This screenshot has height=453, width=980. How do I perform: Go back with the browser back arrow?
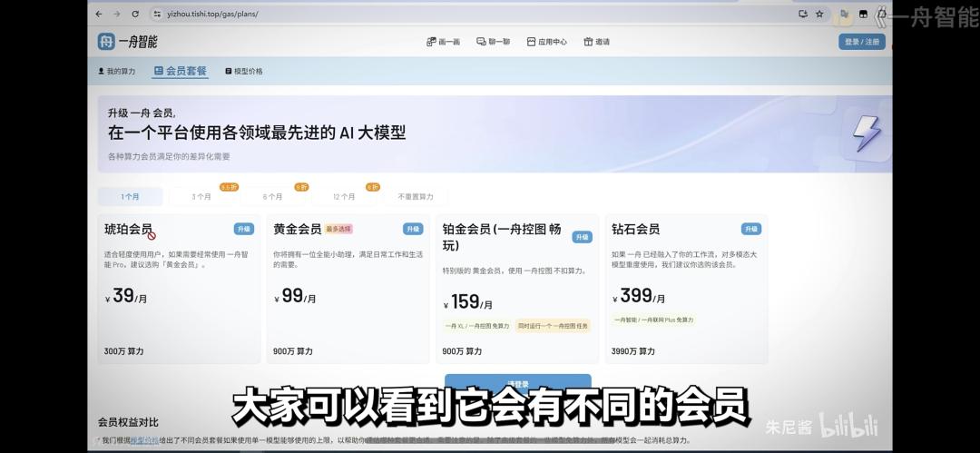(x=99, y=14)
